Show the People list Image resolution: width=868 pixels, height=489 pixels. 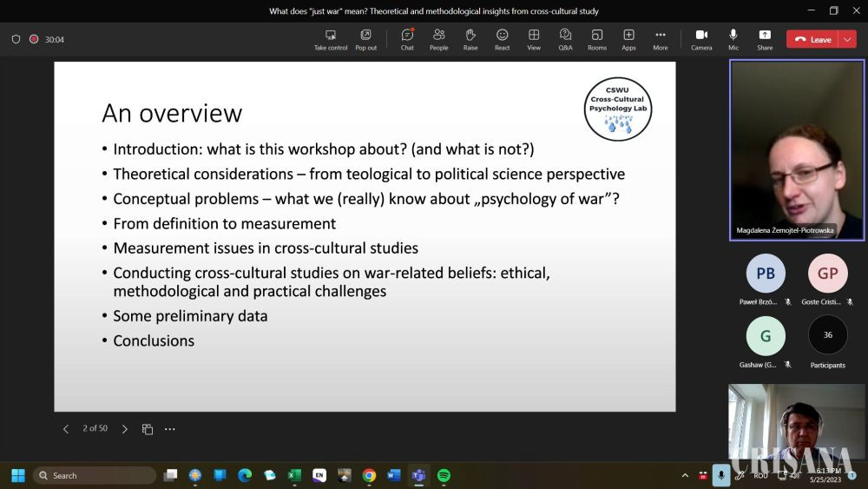pos(438,39)
